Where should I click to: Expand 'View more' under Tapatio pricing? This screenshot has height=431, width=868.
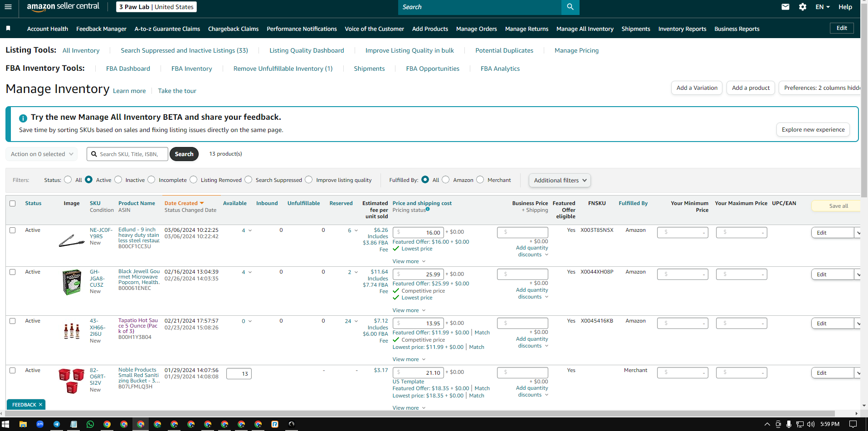click(409, 359)
